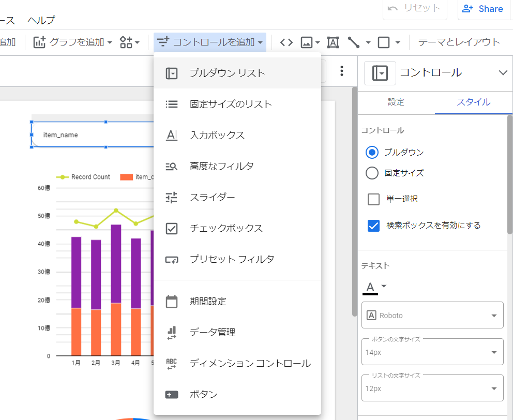Expand the line tool options arrow
Screen dimensions: 513x420
pos(368,42)
